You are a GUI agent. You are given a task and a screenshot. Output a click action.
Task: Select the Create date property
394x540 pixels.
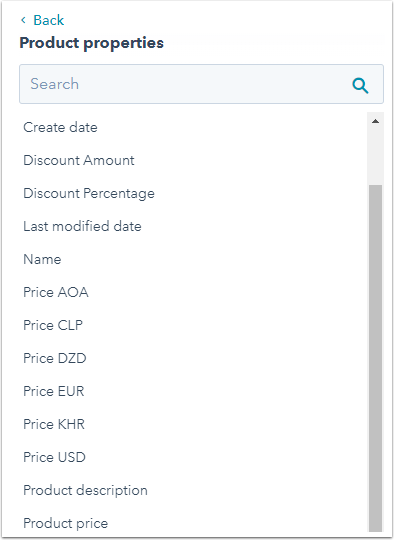pyautogui.click(x=60, y=127)
